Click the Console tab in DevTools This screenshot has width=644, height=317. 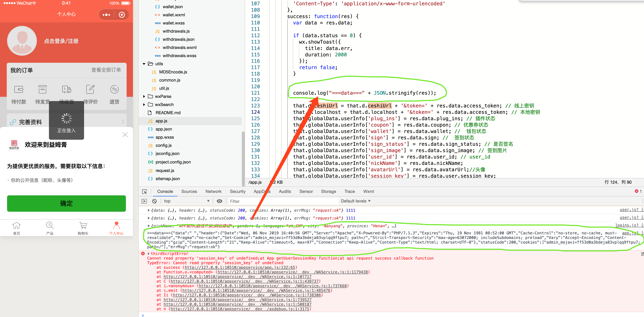point(165,191)
